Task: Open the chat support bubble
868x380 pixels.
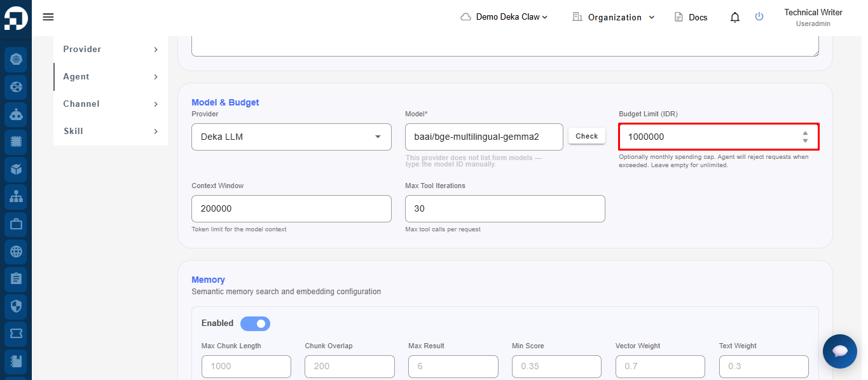Action: (x=840, y=351)
